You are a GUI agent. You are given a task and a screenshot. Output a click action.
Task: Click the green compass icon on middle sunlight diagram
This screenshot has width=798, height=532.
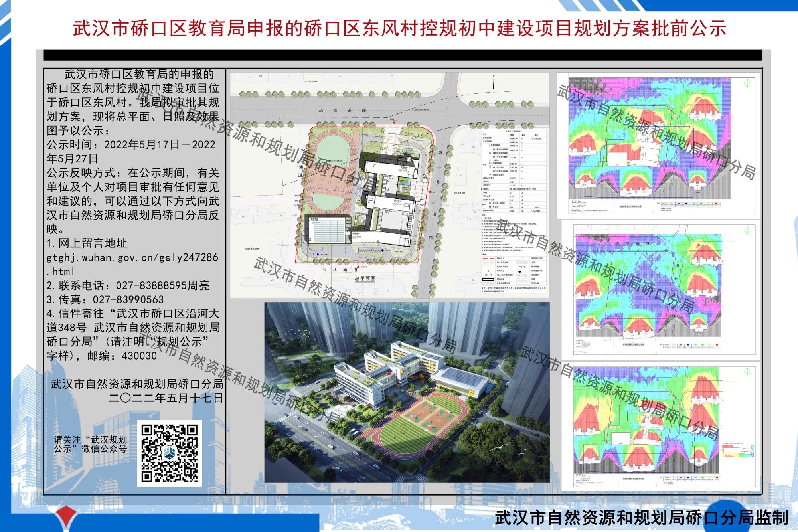(x=747, y=231)
